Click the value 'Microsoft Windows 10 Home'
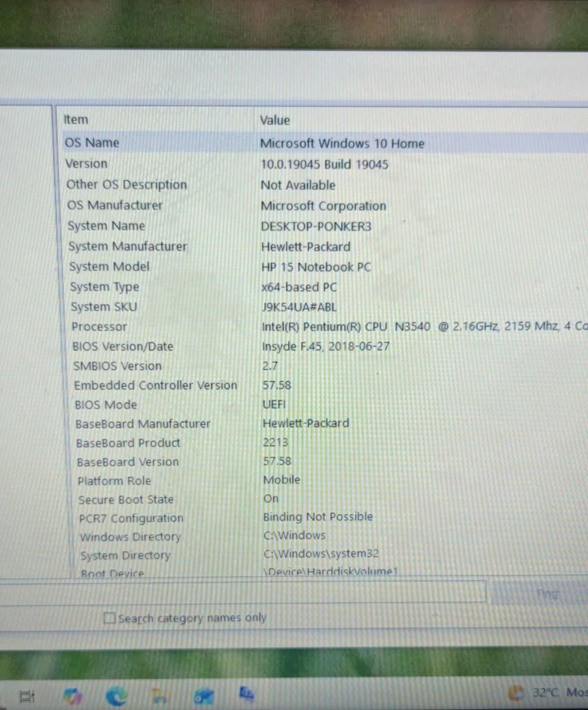 (x=342, y=143)
